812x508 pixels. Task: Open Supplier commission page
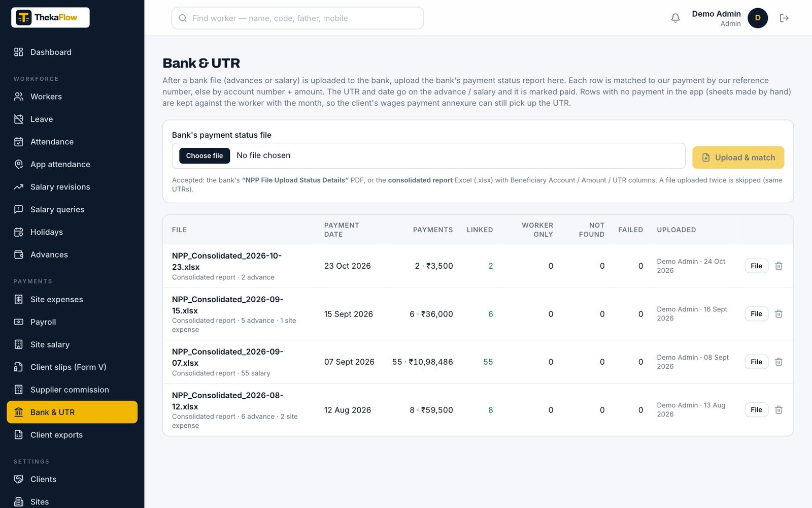point(72,390)
